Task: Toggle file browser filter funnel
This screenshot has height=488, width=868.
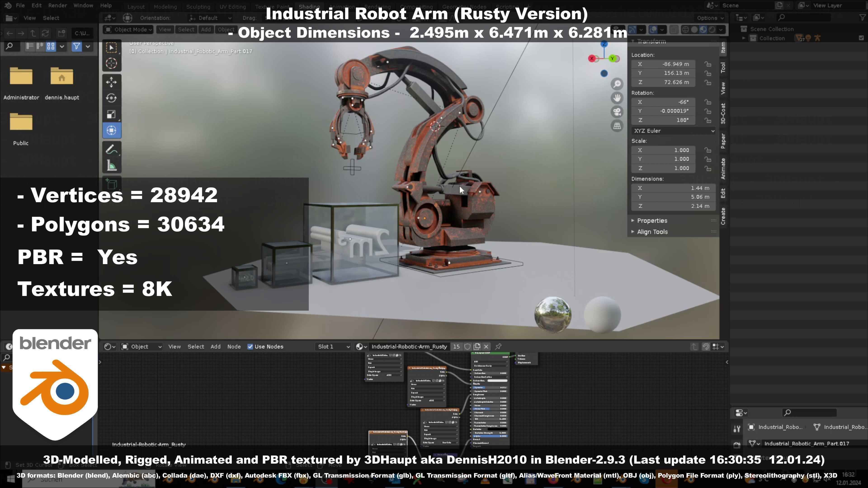Action: (77, 46)
